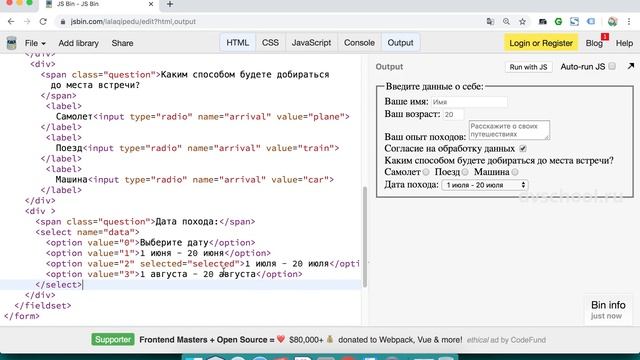This screenshot has height=360, width=640.
Task: Click the closing </form> tag line
Action: click(22, 316)
